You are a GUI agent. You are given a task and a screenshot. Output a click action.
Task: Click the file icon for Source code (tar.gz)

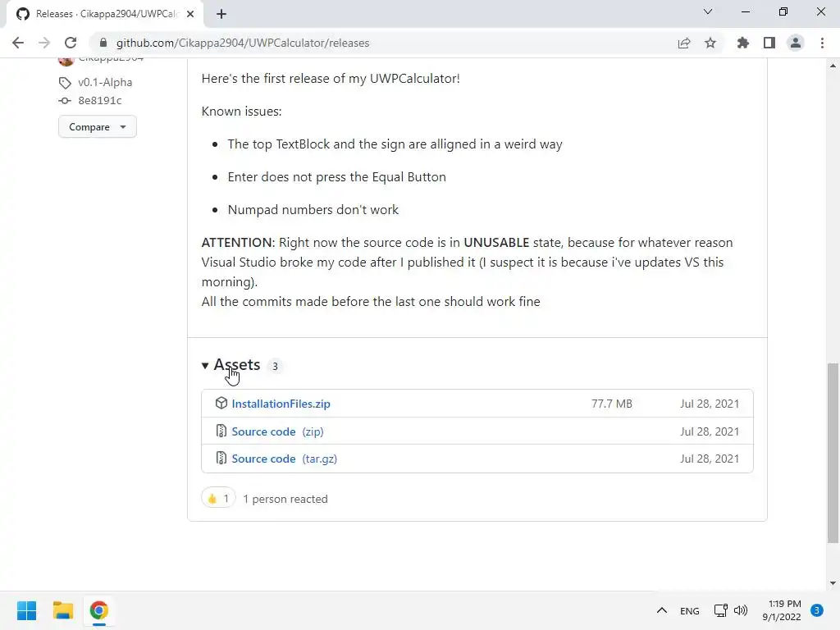[221, 458]
